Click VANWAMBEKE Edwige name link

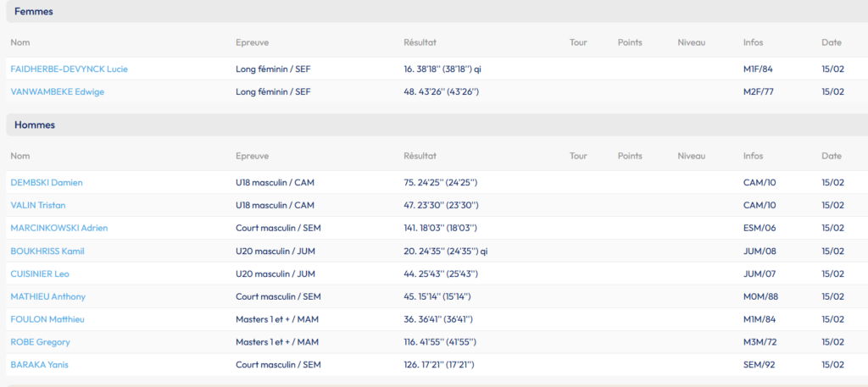pos(57,91)
